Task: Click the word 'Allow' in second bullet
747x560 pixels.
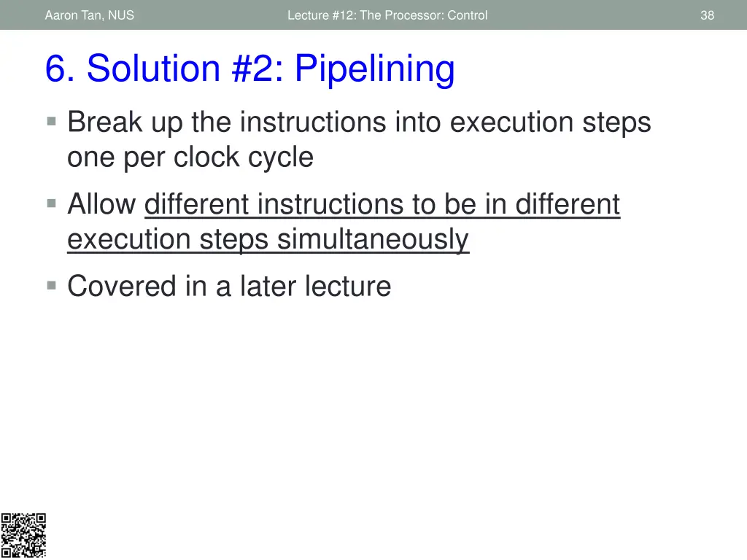Action: (x=101, y=204)
